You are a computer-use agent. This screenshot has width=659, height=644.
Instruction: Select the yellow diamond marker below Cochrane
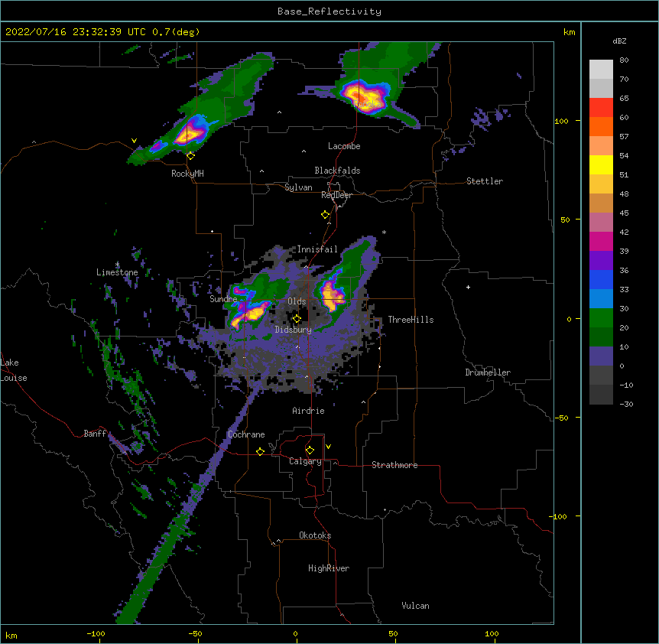[260, 451]
